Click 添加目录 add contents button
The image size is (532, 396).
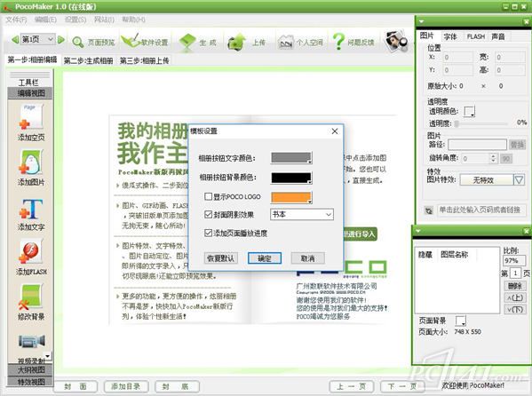click(x=126, y=386)
